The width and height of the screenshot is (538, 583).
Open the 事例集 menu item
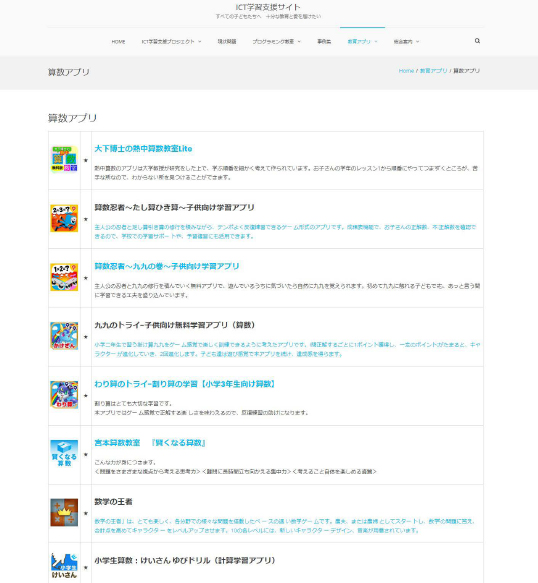pyautogui.click(x=324, y=42)
